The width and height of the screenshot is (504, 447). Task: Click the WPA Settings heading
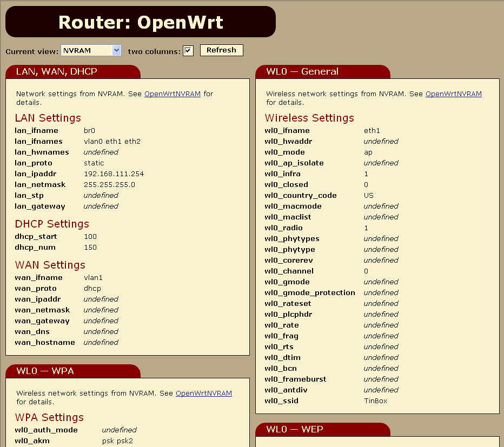[49, 417]
